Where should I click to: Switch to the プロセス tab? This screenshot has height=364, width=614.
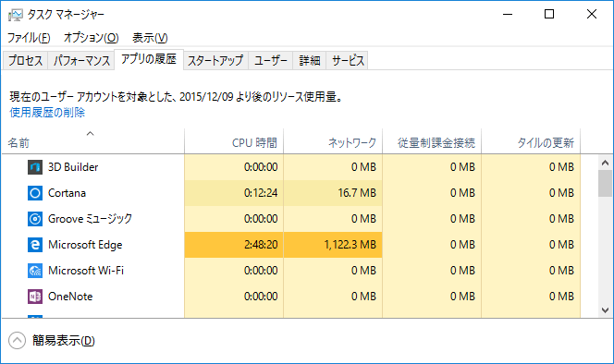point(26,61)
